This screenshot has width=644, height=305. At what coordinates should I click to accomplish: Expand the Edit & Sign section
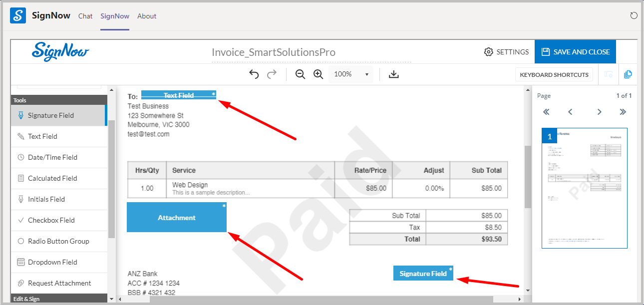point(59,299)
